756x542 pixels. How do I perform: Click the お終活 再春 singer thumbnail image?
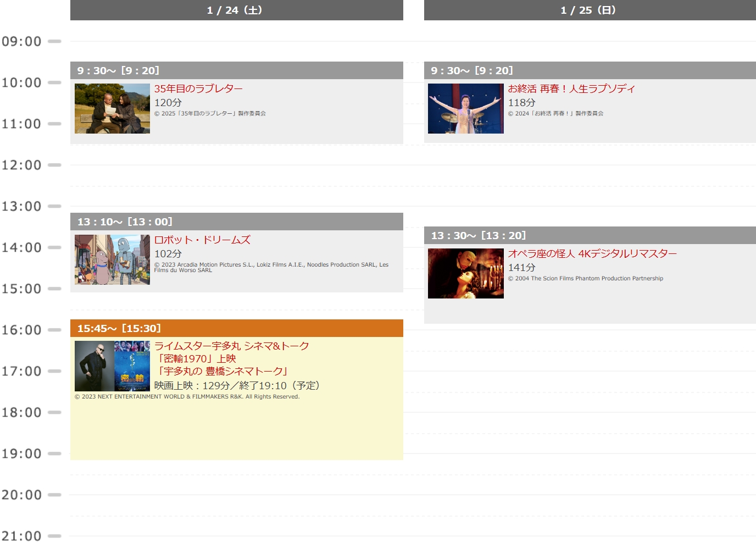pos(465,108)
